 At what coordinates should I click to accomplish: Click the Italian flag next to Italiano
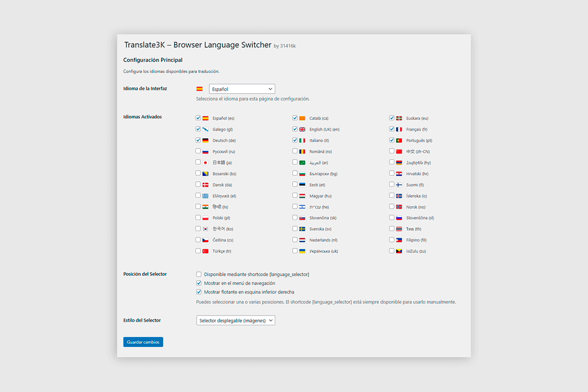click(303, 140)
